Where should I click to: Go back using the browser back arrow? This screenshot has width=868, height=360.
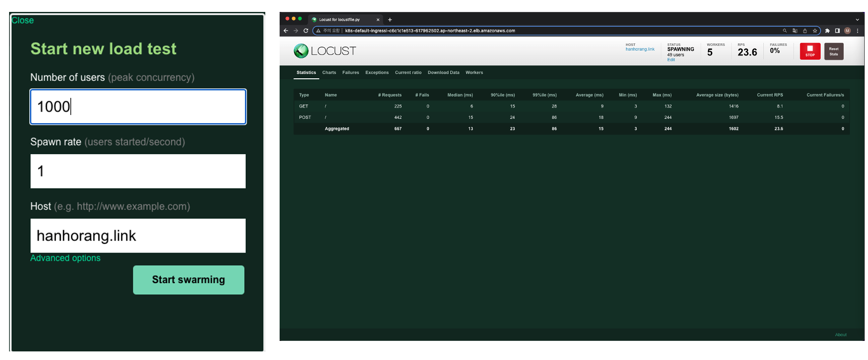click(286, 31)
